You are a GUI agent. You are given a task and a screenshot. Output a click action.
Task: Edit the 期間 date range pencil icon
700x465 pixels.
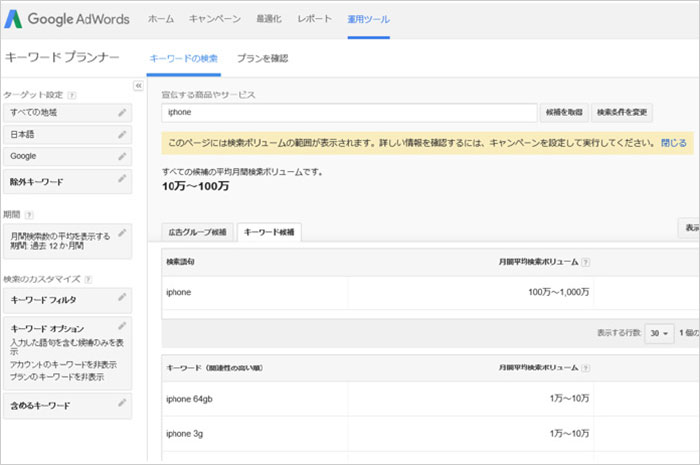(121, 234)
